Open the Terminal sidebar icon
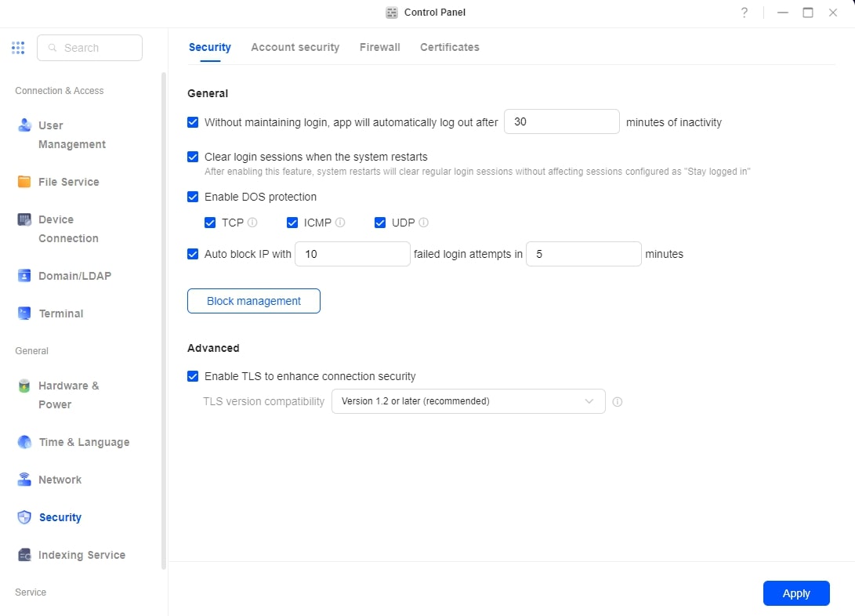855x616 pixels. click(x=24, y=313)
